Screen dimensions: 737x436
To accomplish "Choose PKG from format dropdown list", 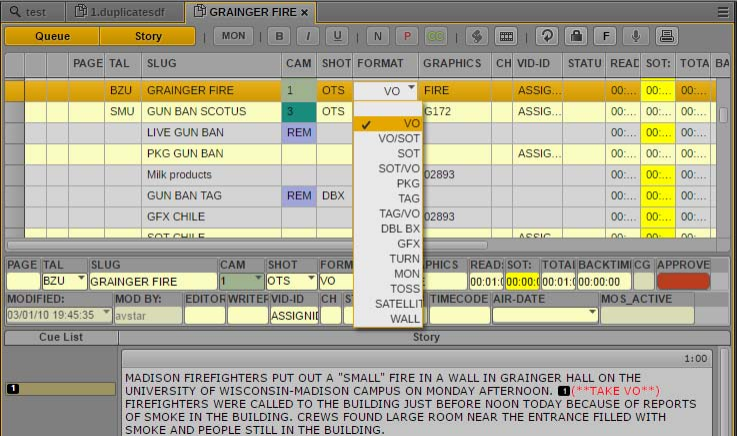I will [x=388, y=183].
